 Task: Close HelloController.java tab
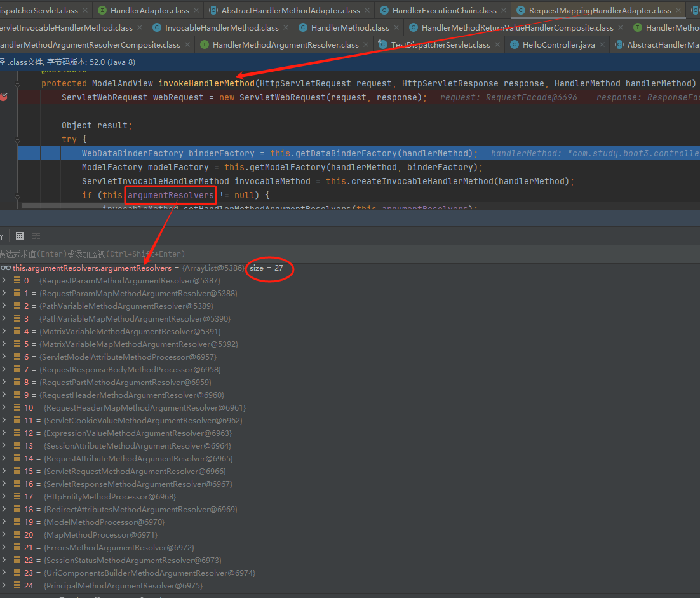602,44
